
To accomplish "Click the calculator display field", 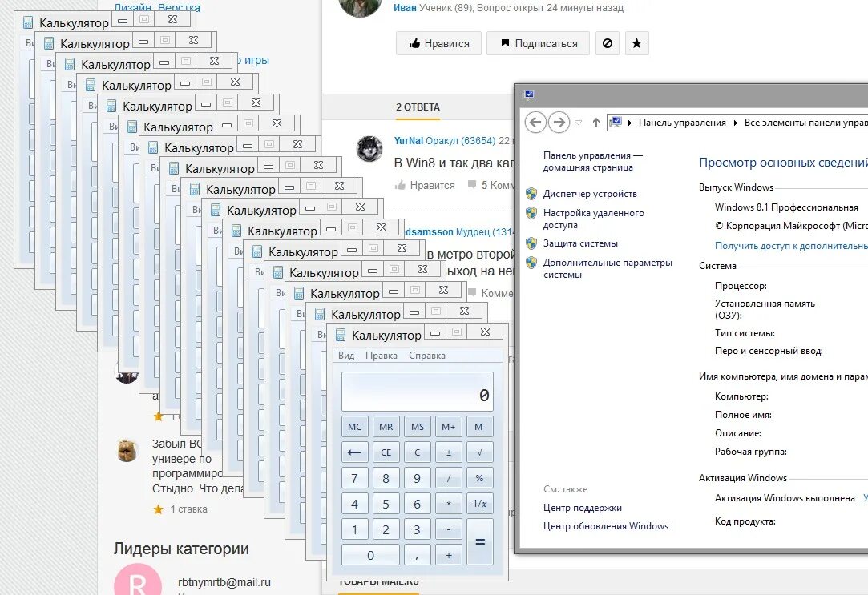I will [x=418, y=392].
